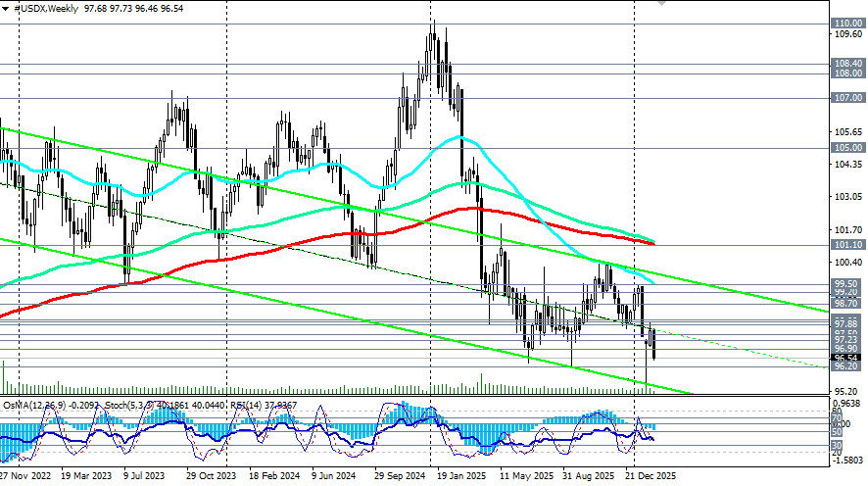868x486 pixels.
Task: Click the 105.00 price level label
Action: pos(848,147)
